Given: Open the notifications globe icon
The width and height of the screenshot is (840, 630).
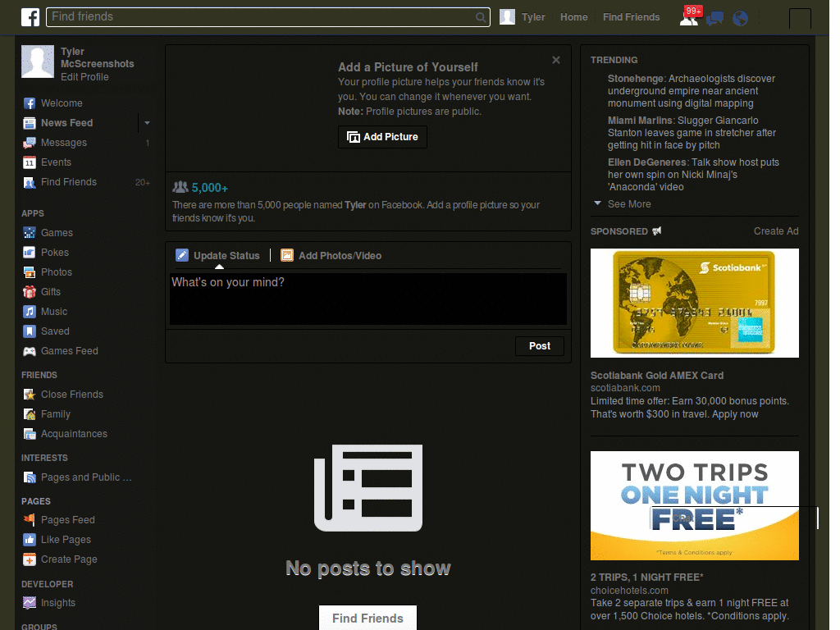Looking at the screenshot, I should pos(740,19).
